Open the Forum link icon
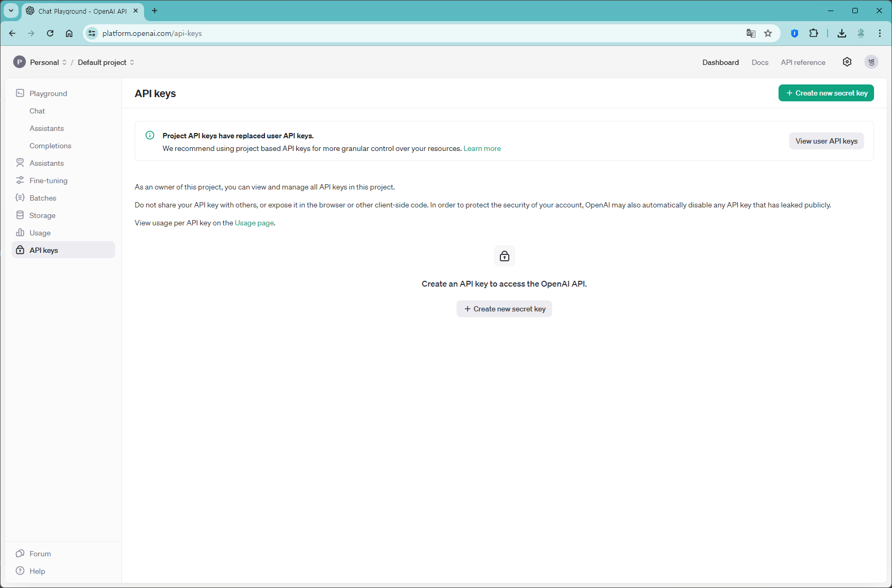The width and height of the screenshot is (892, 588). [x=20, y=553]
